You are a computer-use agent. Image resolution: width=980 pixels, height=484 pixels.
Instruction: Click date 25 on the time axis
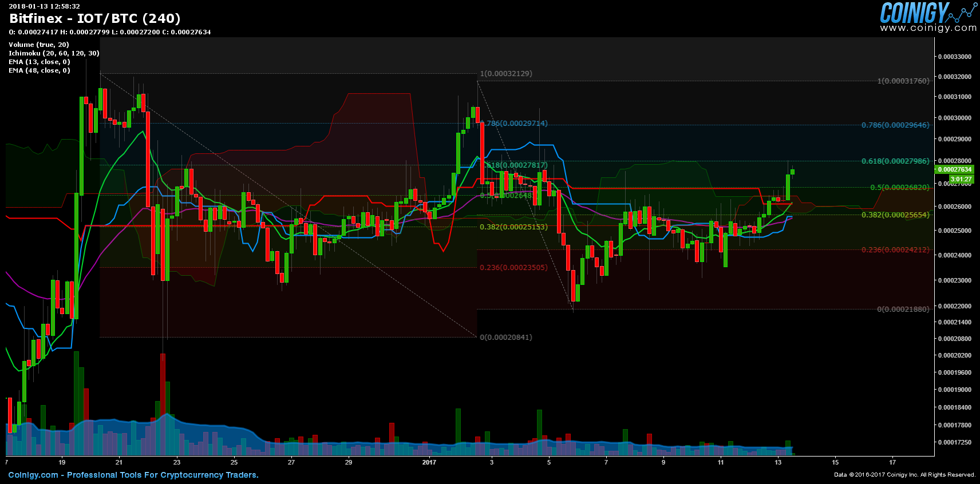(x=234, y=462)
